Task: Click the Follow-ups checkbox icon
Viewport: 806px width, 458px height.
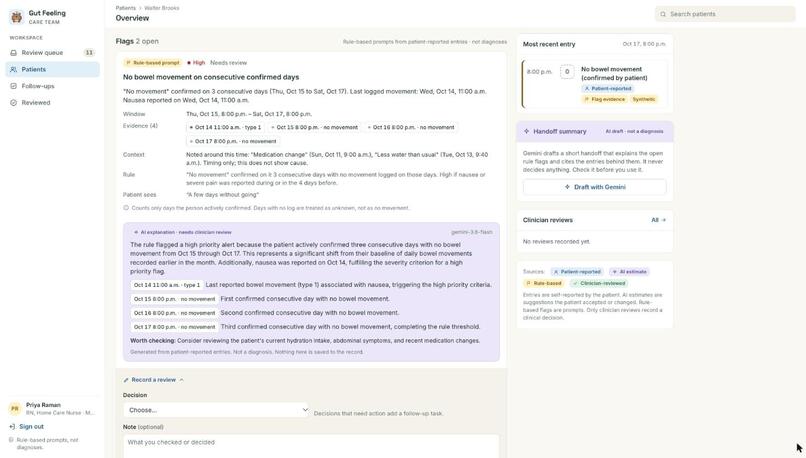Action: coord(13,86)
